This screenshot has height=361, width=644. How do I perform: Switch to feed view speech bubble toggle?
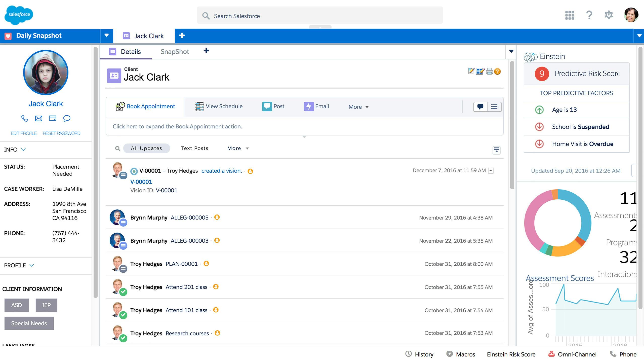[480, 106]
